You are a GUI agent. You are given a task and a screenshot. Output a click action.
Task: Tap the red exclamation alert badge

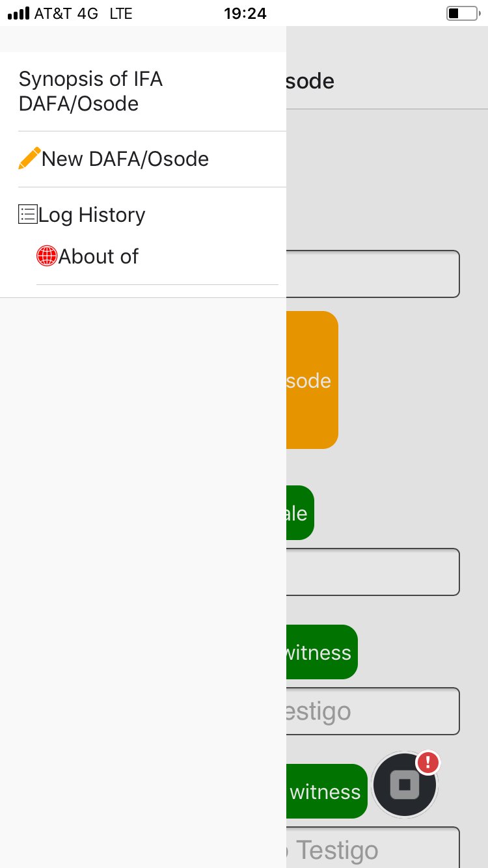pyautogui.click(x=428, y=763)
